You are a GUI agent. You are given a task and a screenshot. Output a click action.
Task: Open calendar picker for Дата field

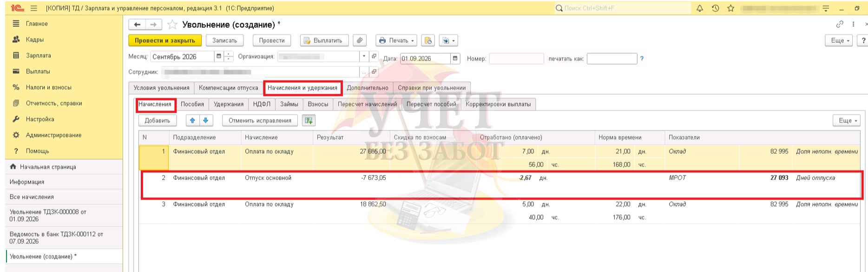click(x=455, y=58)
